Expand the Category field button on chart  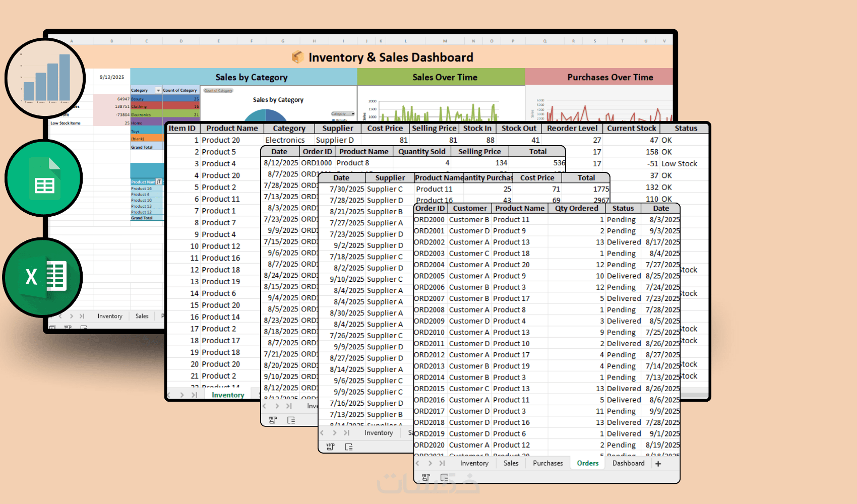point(343,114)
